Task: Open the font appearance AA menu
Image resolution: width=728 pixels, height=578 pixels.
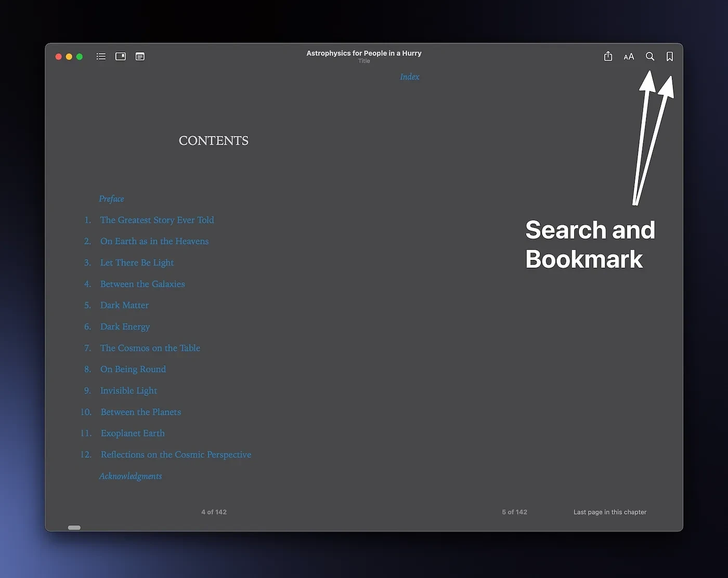Action: (629, 57)
